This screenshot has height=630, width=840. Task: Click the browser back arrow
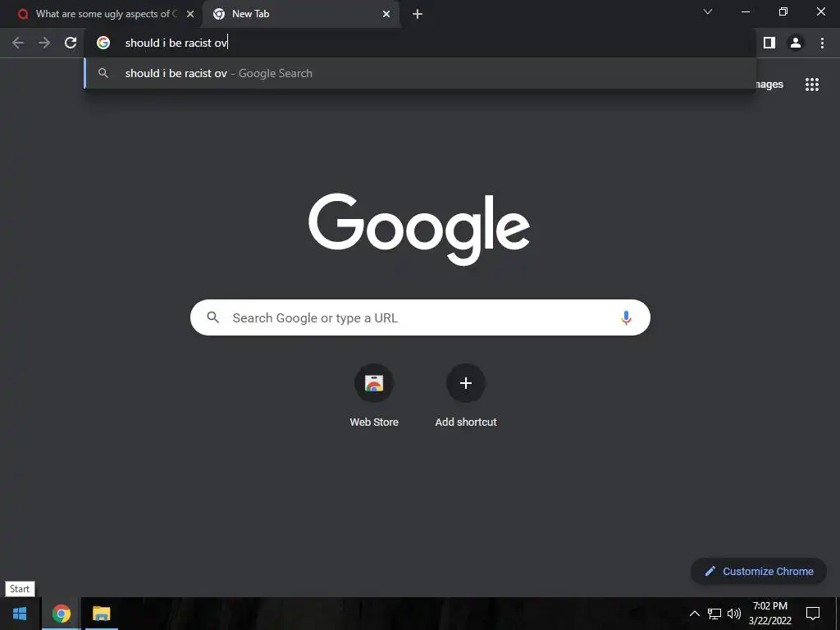tap(18, 43)
